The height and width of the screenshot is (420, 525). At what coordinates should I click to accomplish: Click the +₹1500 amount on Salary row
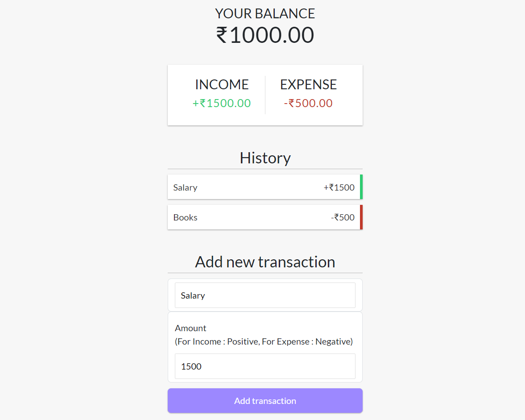point(339,187)
